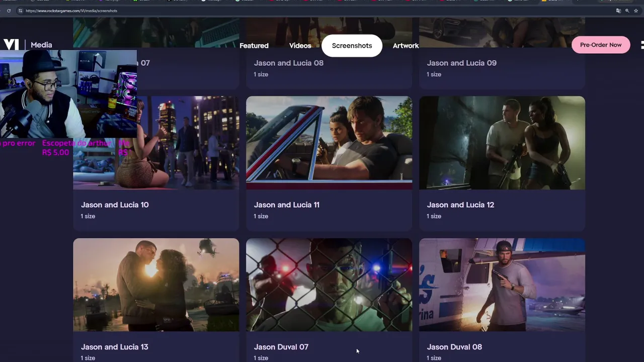This screenshot has height=362, width=644.
Task: Click the zoom magnifier icon in address bar
Action: point(627,11)
